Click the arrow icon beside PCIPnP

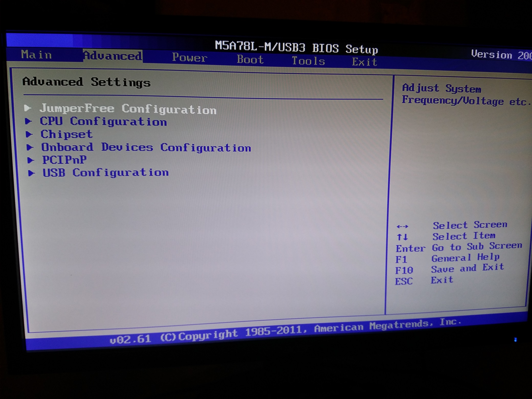[31, 160]
